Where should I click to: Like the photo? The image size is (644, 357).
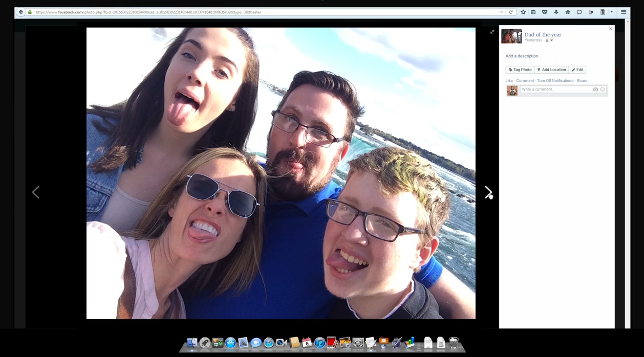pyautogui.click(x=509, y=81)
